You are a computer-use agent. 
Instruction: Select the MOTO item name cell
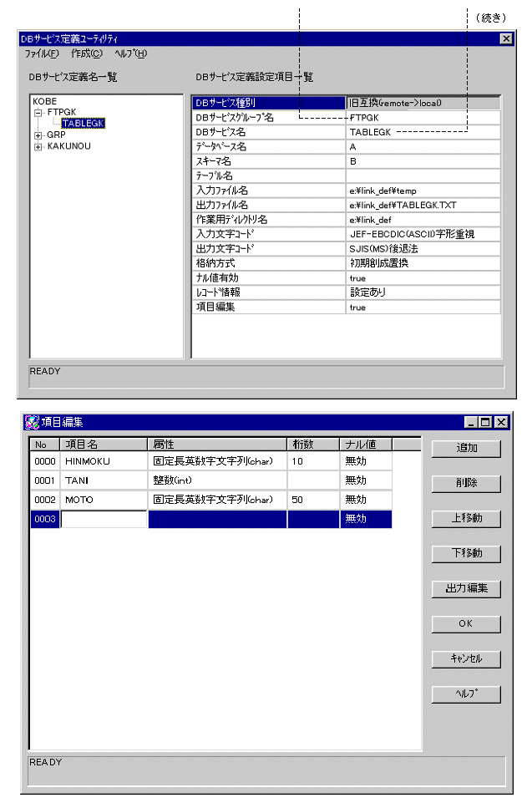104,500
